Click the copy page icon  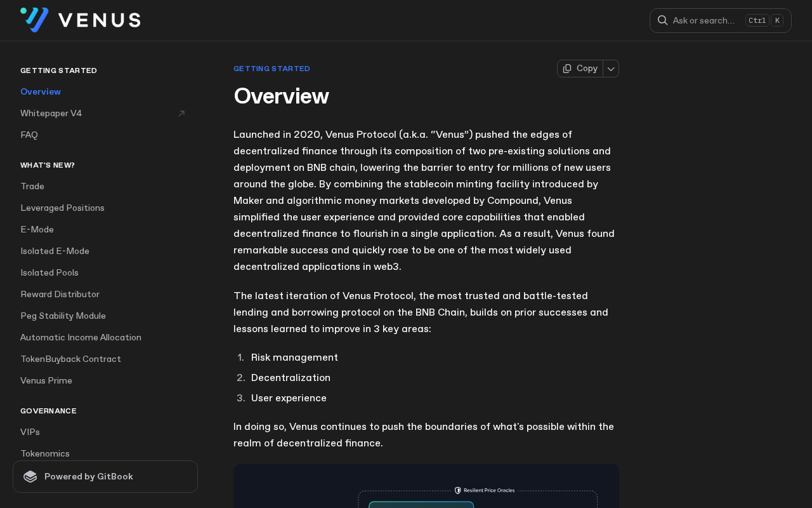point(567,69)
